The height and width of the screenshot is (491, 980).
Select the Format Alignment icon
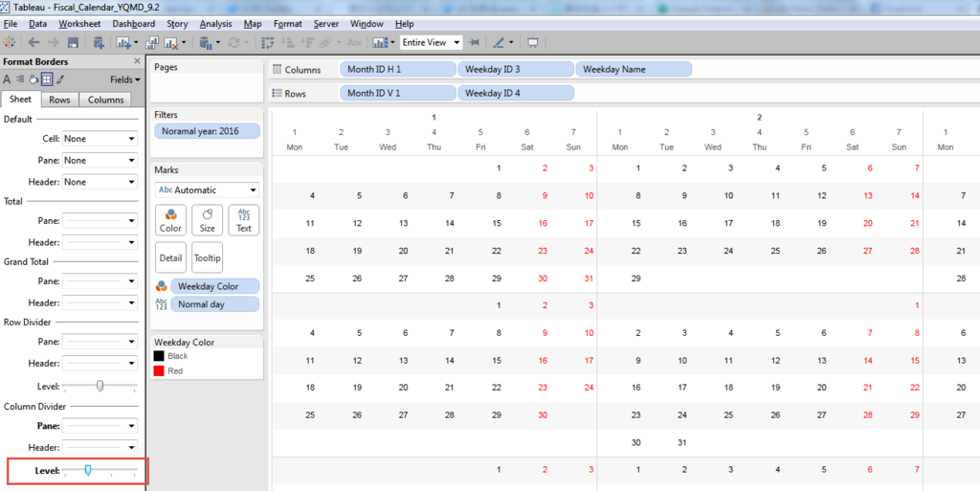[x=20, y=79]
